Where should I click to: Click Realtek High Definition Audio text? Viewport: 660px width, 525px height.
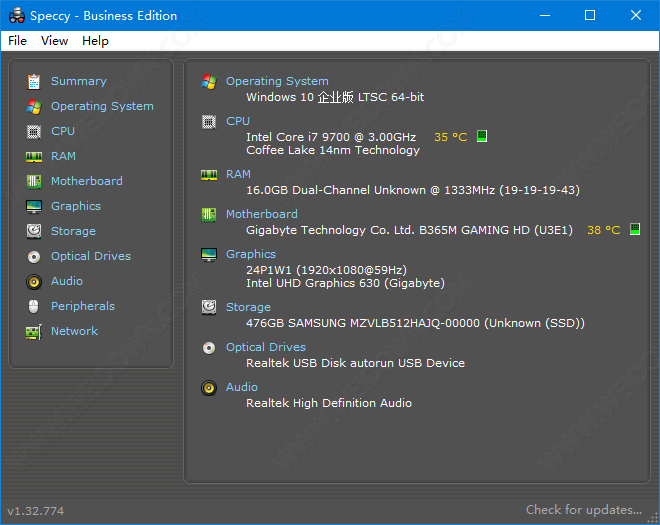(329, 403)
